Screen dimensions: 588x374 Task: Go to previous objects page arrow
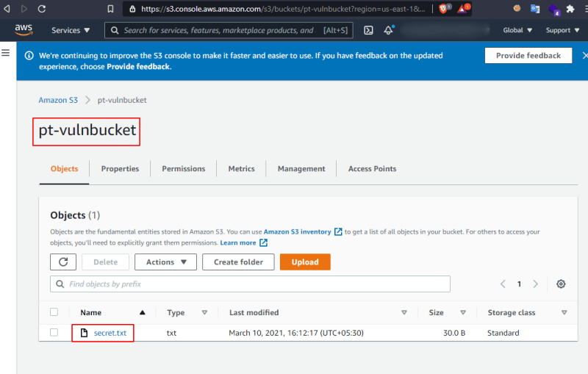[x=503, y=284]
